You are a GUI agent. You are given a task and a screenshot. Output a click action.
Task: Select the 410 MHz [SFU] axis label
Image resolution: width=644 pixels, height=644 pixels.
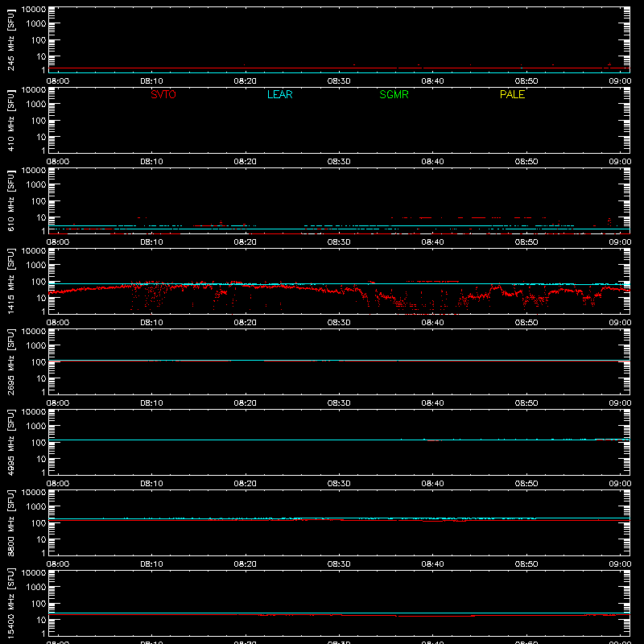(x=11, y=121)
